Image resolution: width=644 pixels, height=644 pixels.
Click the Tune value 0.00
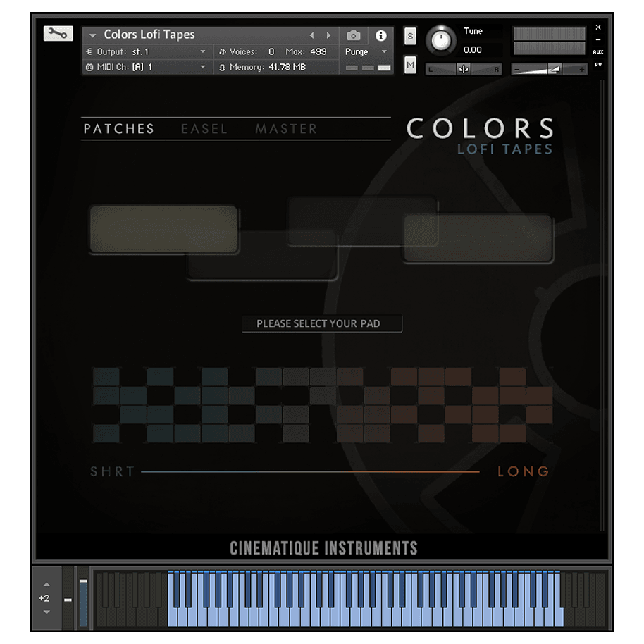tap(473, 50)
